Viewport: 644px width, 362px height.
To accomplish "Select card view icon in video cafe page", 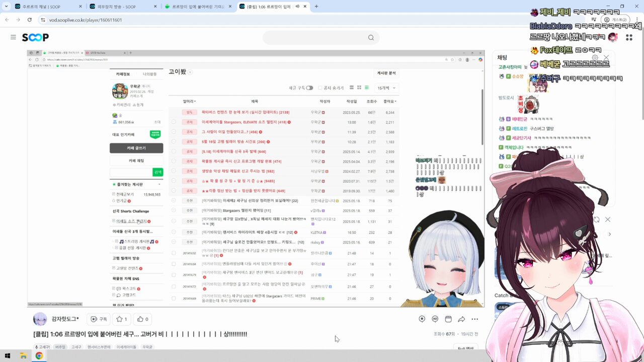I will click(x=352, y=87).
